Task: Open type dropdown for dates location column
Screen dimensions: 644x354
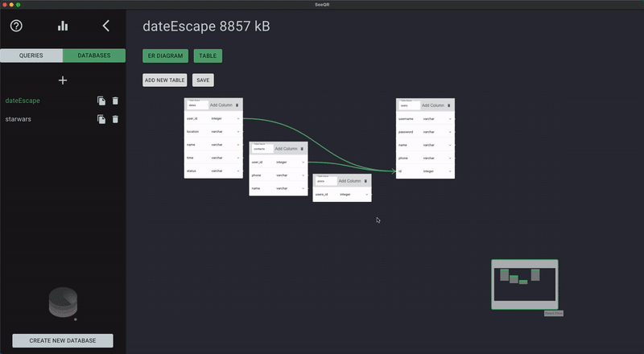Action: [x=225, y=131]
